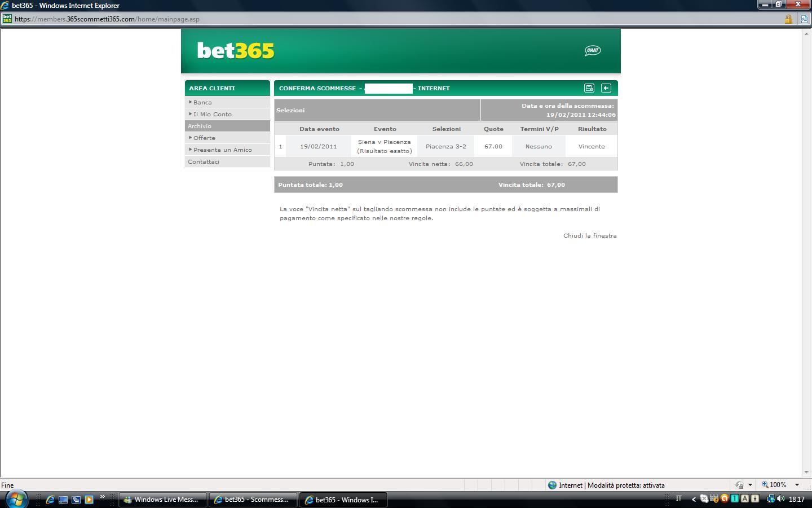This screenshot has height=508, width=812.
Task: Click the IT language indicator
Action: pyautogui.click(x=679, y=498)
